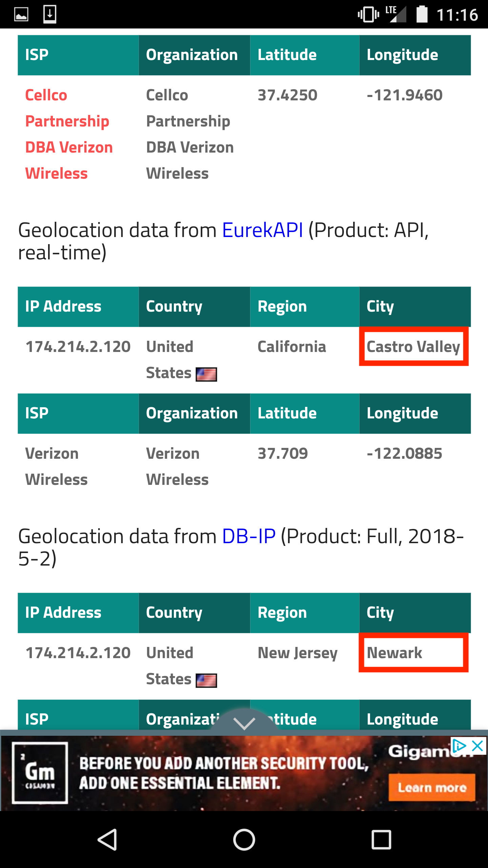
Task: Tap the LTE signal indicator
Action: (x=396, y=14)
